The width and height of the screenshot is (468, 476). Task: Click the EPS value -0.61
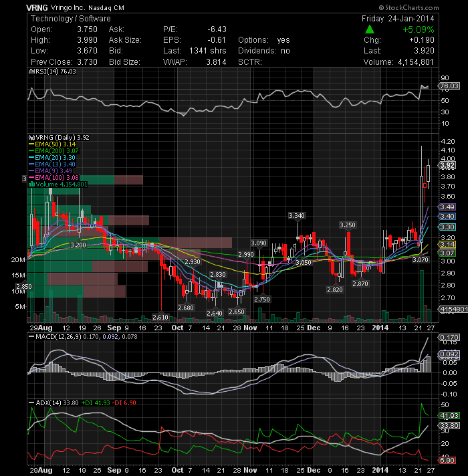[217, 40]
